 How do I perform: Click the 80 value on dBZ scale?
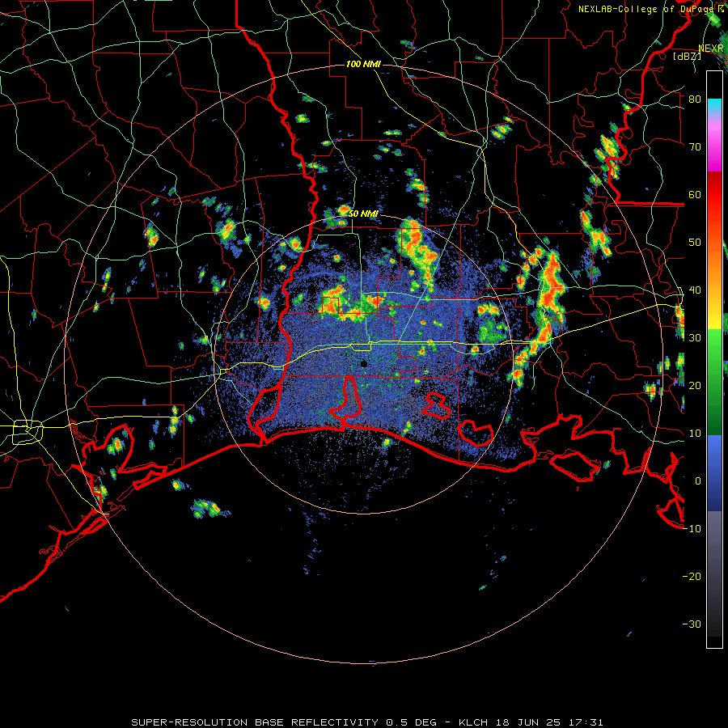point(695,99)
